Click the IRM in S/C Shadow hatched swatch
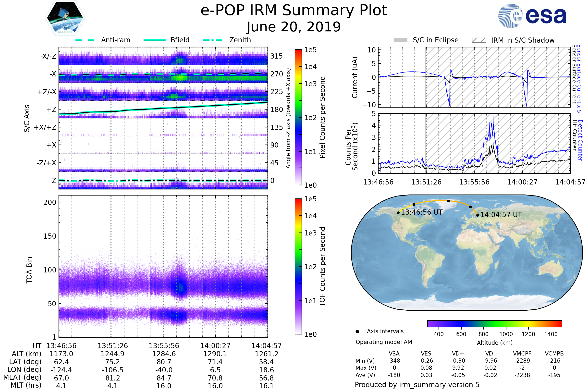The image size is (588, 392). coord(479,40)
